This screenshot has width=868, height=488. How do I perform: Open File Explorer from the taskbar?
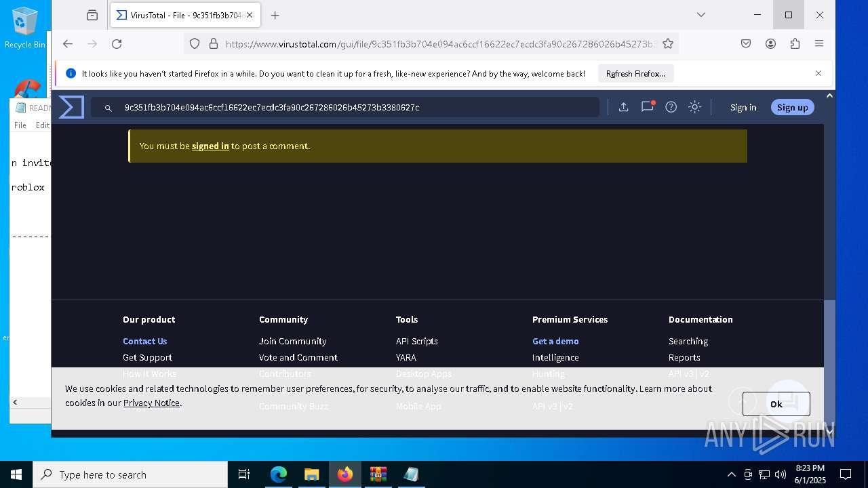[x=311, y=474]
